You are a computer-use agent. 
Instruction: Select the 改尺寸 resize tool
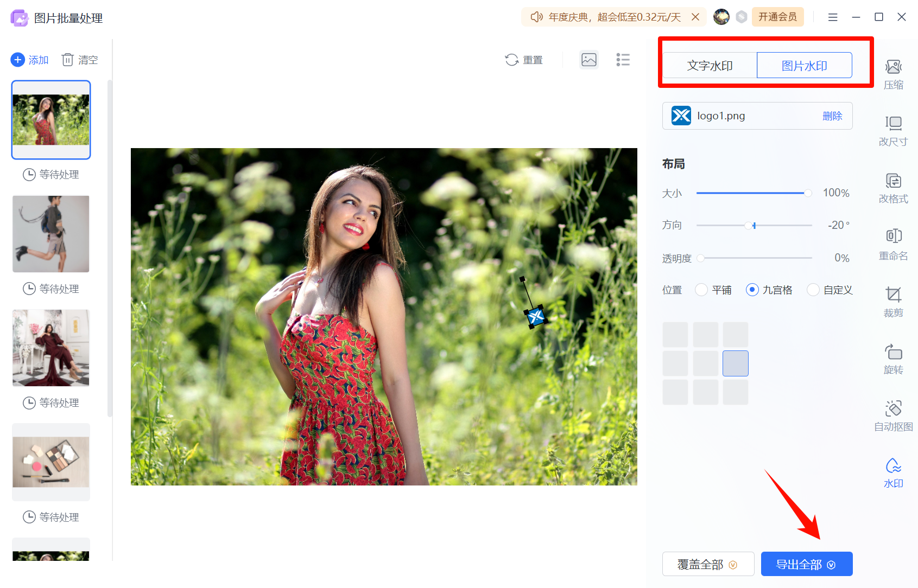[x=893, y=131]
